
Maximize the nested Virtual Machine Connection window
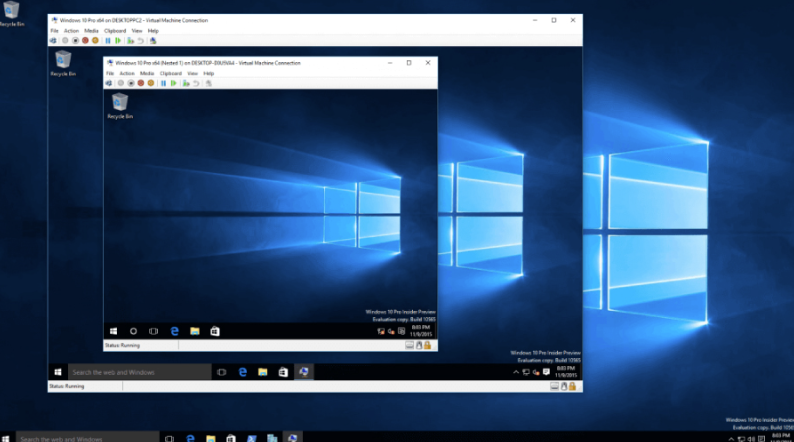[408, 62]
